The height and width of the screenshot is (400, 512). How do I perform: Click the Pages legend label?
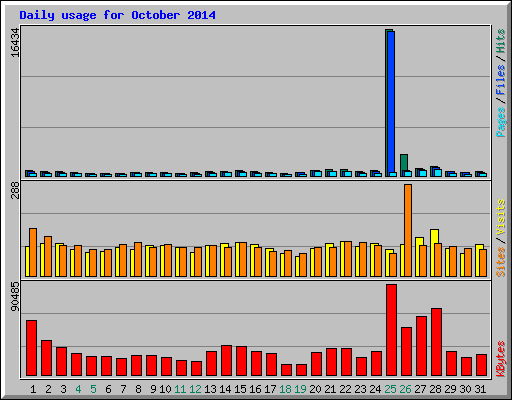tap(500, 122)
